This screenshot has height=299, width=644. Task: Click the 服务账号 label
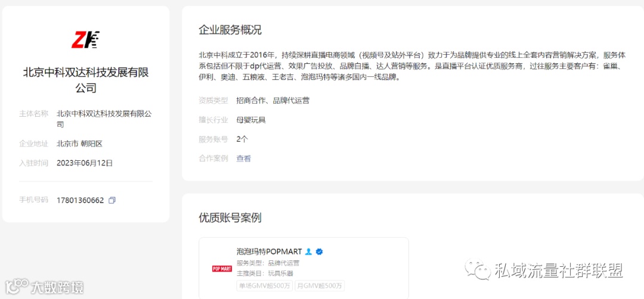coord(213,139)
